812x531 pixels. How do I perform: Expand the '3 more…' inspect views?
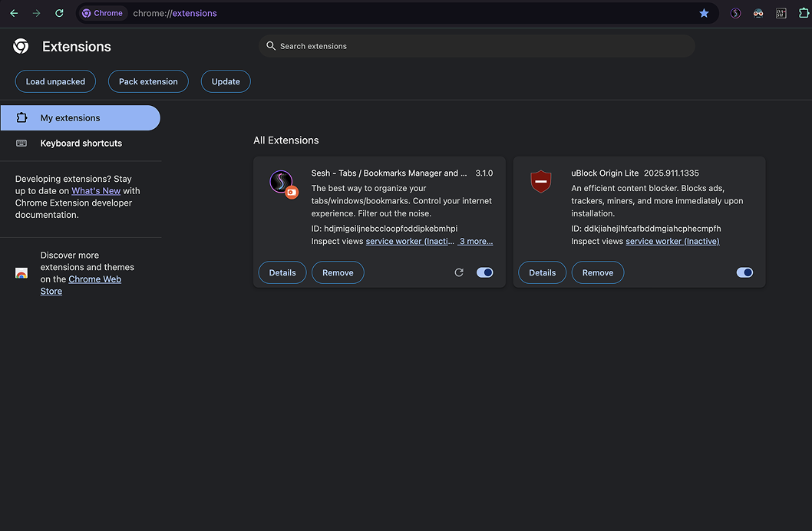[476, 241]
